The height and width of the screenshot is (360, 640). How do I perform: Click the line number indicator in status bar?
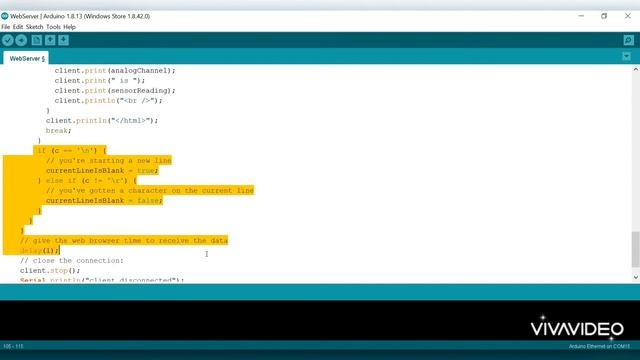click(13, 346)
